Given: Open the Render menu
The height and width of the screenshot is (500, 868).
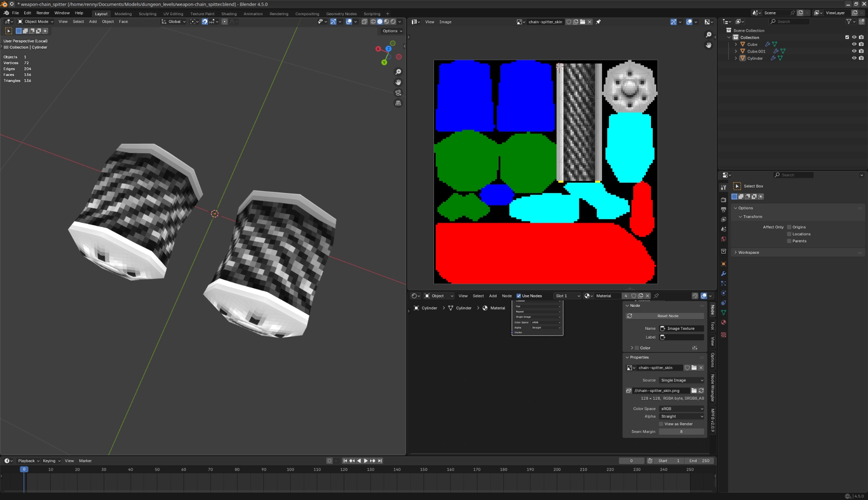Looking at the screenshot, I should [43, 13].
